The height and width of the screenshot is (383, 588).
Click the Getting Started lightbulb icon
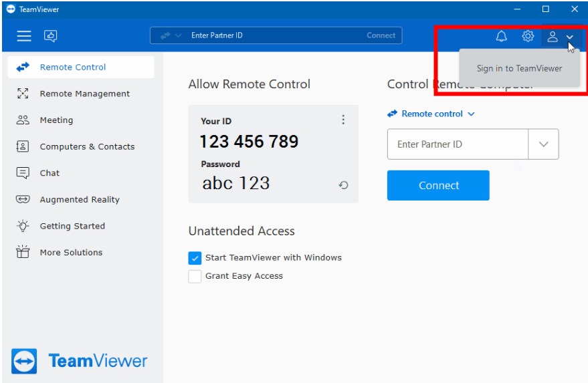tap(23, 225)
